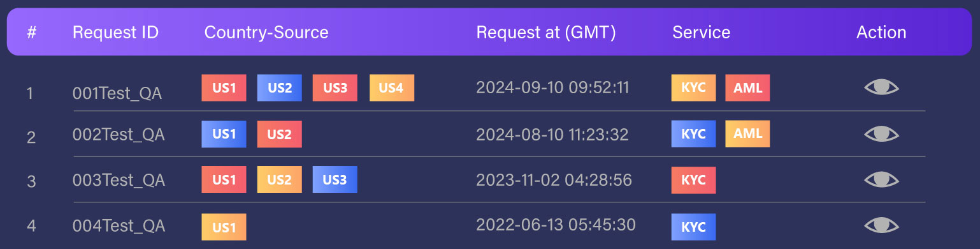This screenshot has height=249, width=980.
Task: Sort by Request at (GMT) header
Action: click(546, 33)
